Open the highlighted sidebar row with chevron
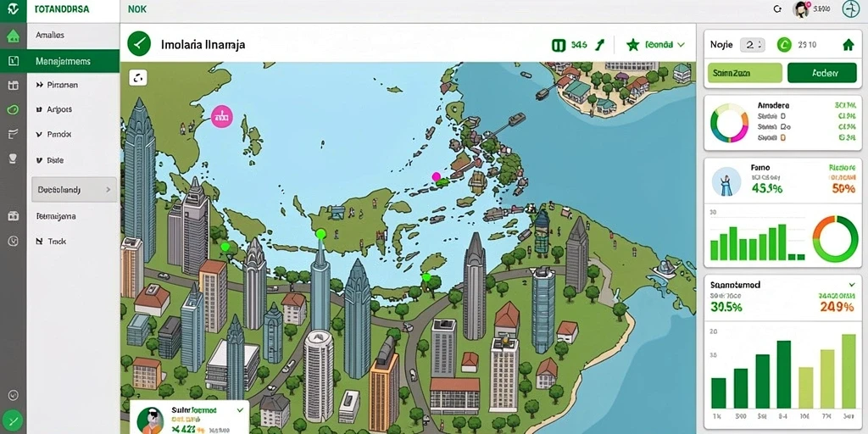868x434 pixels. coord(75,189)
